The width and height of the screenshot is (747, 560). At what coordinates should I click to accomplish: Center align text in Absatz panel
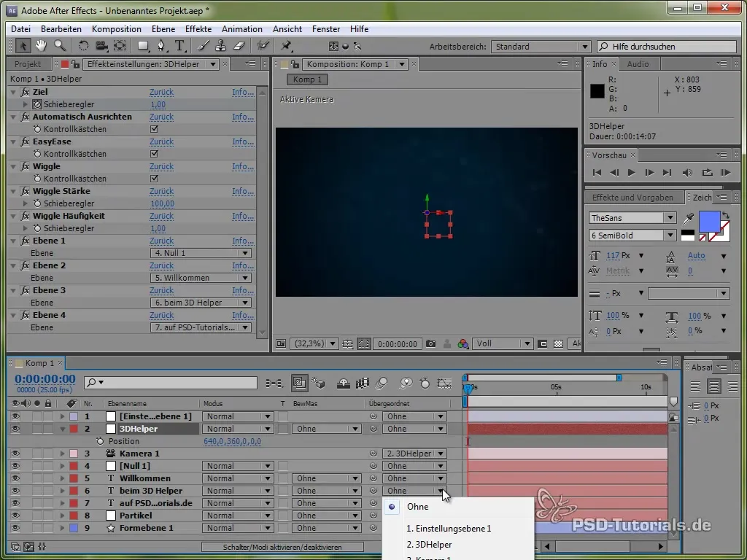tap(713, 386)
